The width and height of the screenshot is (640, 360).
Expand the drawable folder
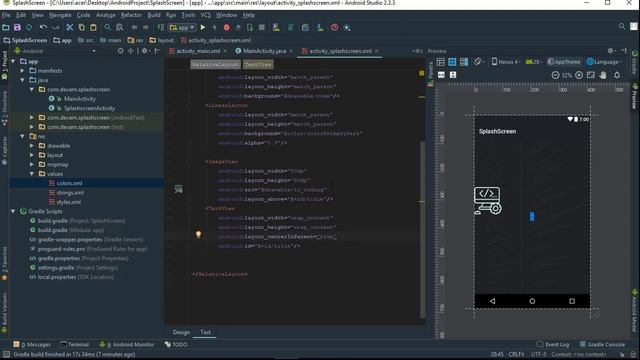tap(32, 146)
